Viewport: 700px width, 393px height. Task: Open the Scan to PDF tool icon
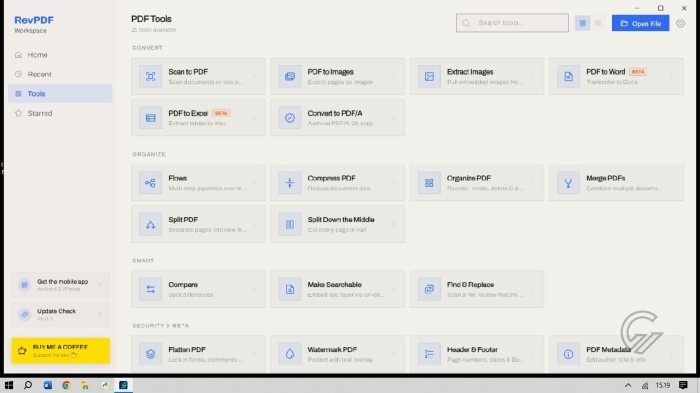[x=150, y=76]
